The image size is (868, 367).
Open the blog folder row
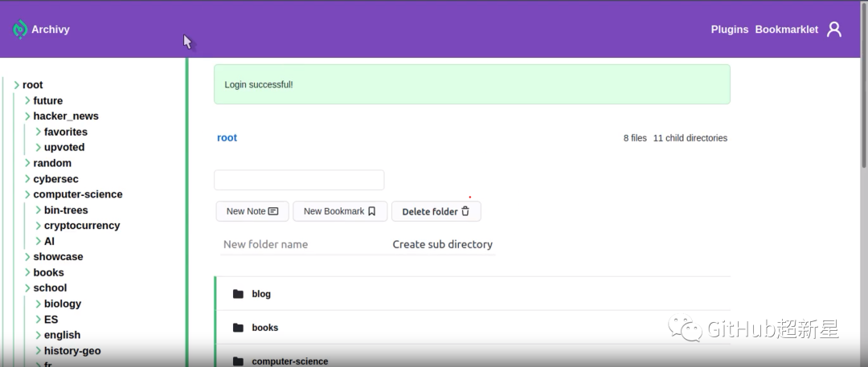pyautogui.click(x=473, y=294)
